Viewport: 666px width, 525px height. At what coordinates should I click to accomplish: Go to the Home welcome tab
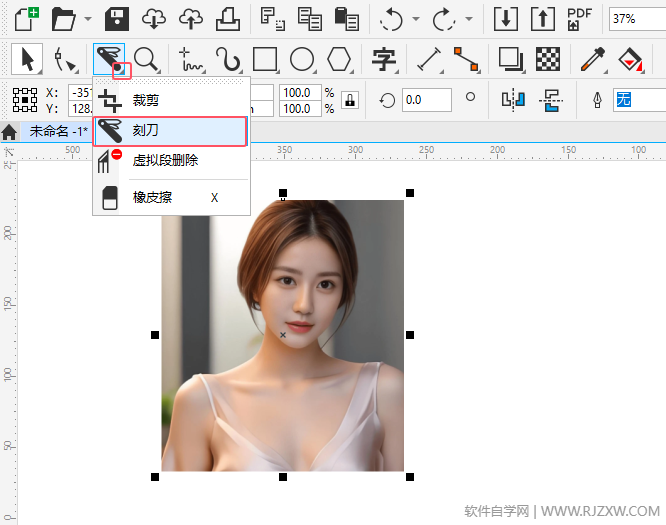click(9, 132)
